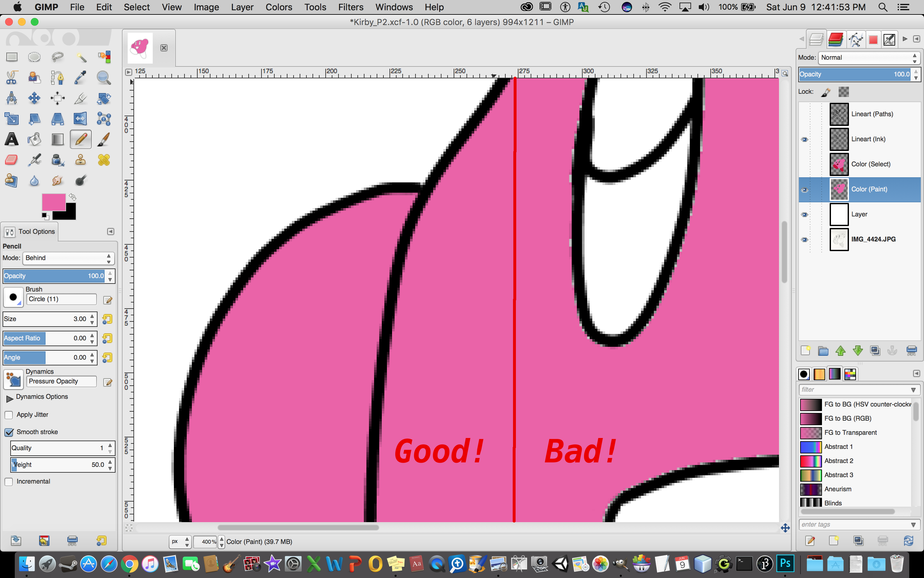Open the Colors menu
This screenshot has height=578, width=924.
(279, 7)
